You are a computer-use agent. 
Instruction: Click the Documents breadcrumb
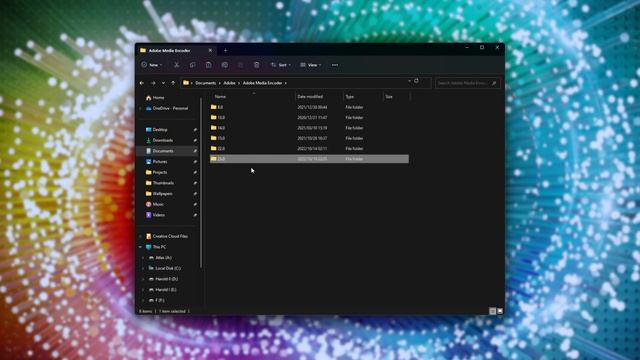pos(205,83)
